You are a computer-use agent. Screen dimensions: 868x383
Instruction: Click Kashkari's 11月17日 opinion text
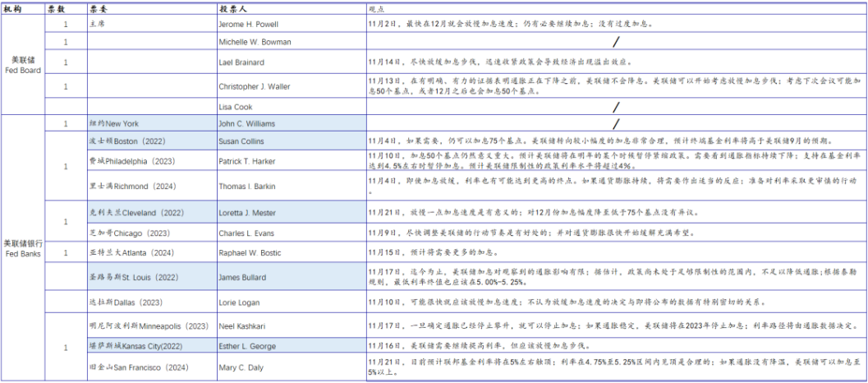(613, 325)
